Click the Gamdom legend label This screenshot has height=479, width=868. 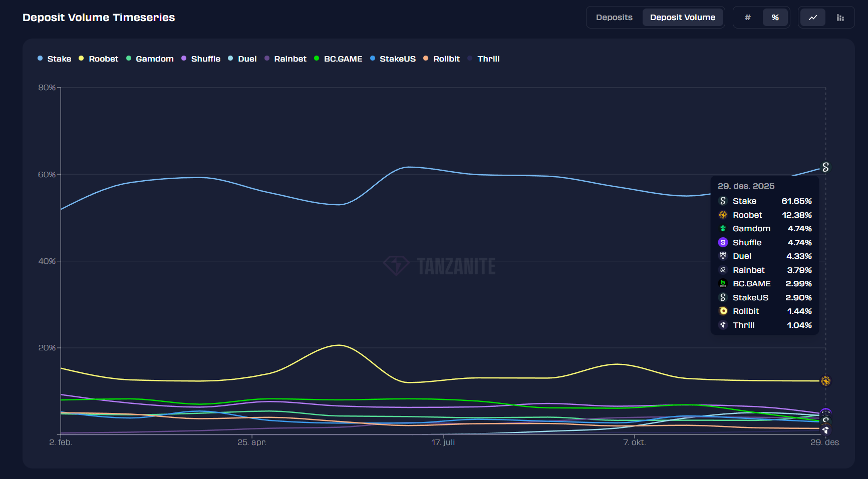[154, 59]
